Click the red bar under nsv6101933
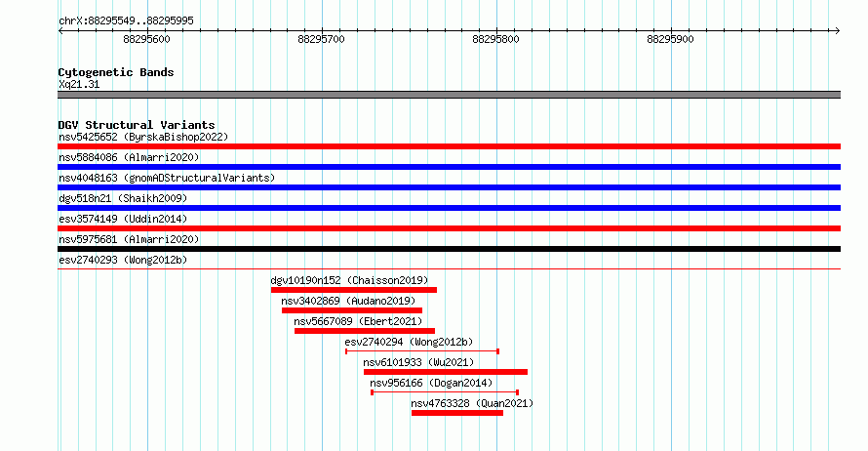The height and width of the screenshot is (451, 868). pyautogui.click(x=446, y=372)
